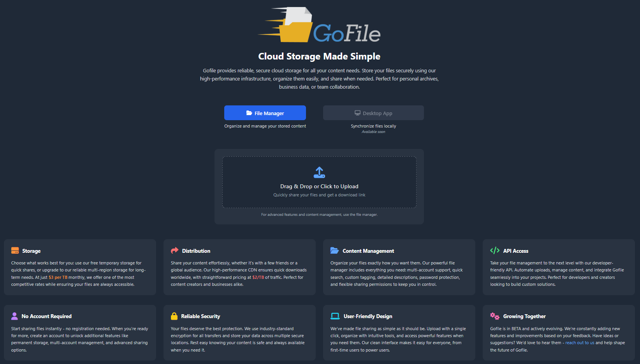Click the Storage drive icon
This screenshot has width=640, height=364.
[15, 250]
